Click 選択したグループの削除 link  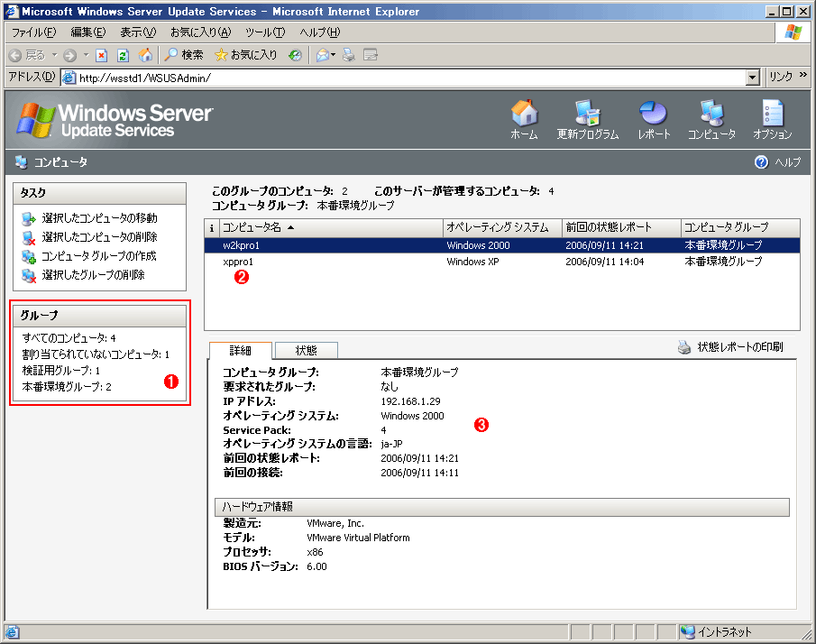click(93, 275)
